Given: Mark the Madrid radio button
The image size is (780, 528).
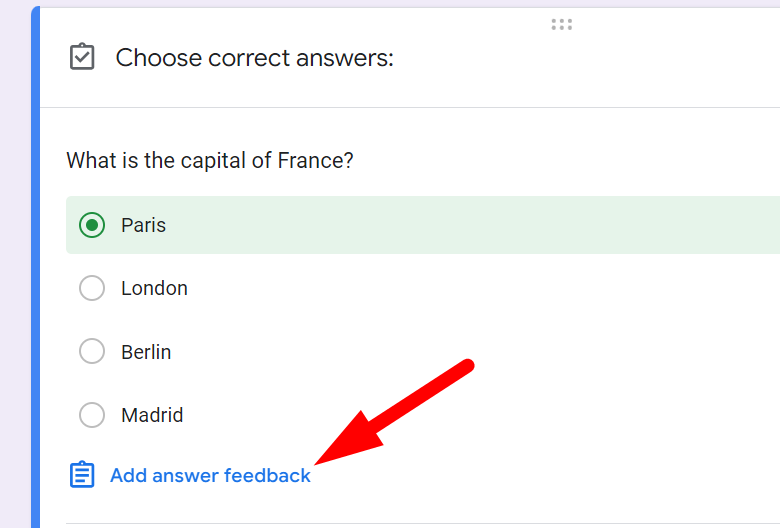Looking at the screenshot, I should (92, 415).
